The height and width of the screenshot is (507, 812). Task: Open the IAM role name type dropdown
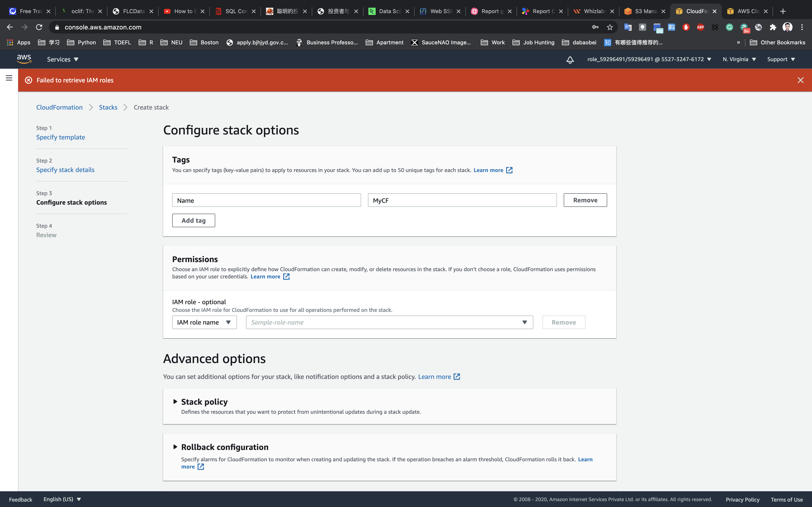[204, 322]
